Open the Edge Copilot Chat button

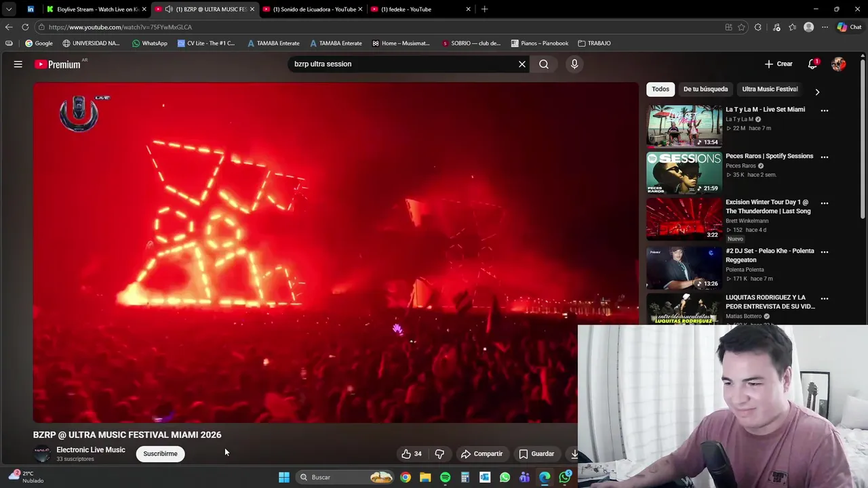849,27
